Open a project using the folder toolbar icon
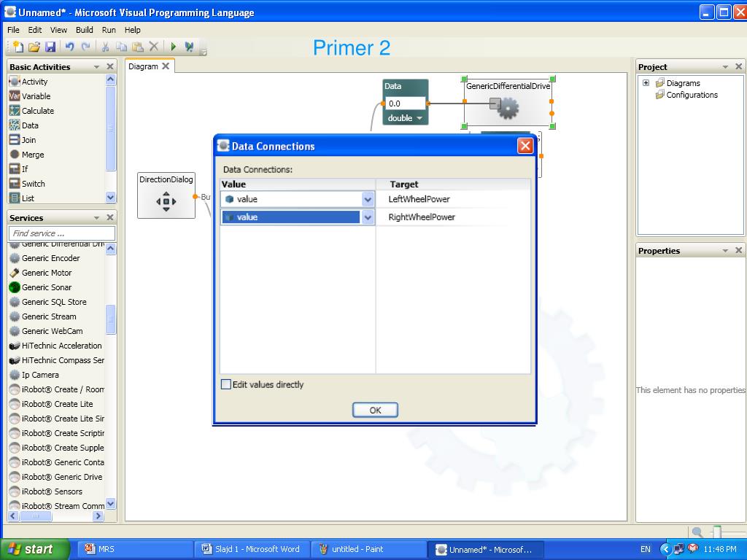Image resolution: width=747 pixels, height=560 pixels. [x=34, y=47]
